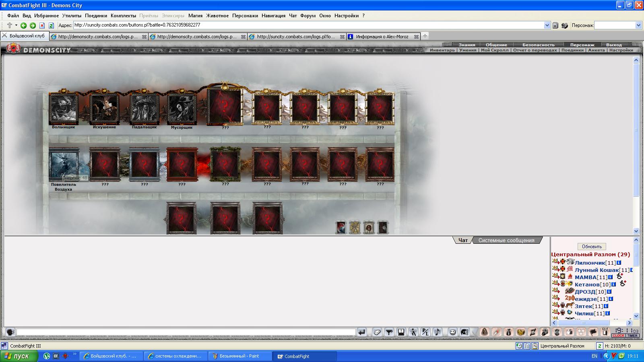Open the Знания section
Image resolution: width=644 pixels, height=362 pixels.
[467, 45]
